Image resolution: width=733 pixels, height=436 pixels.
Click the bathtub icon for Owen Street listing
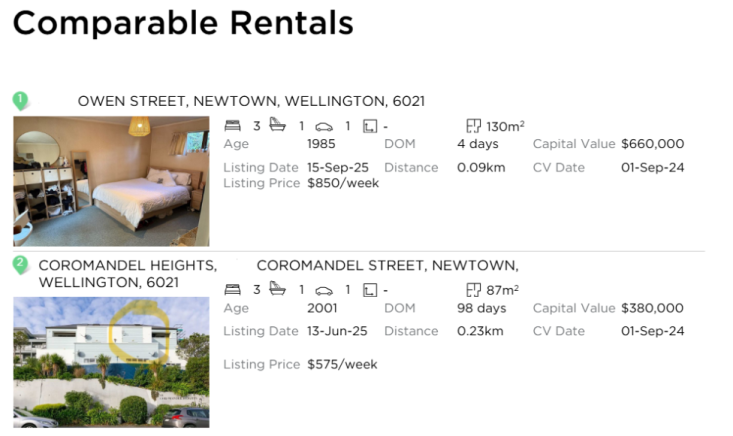tap(278, 126)
